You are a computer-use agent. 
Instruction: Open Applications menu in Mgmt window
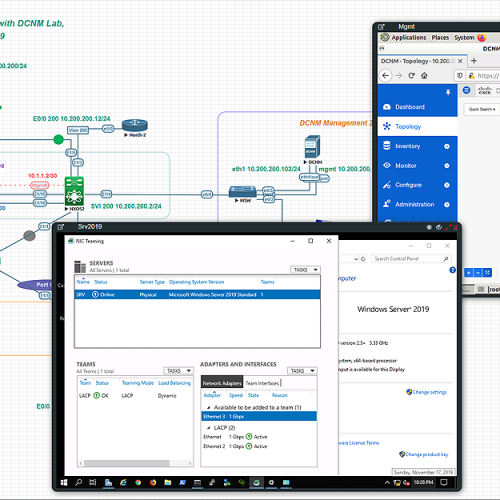409,38
